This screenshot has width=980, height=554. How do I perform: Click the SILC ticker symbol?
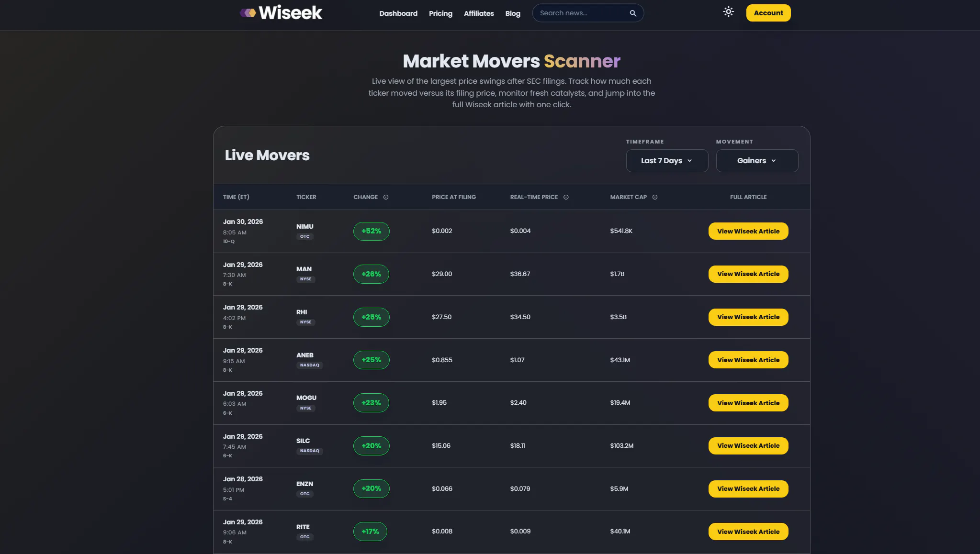(x=303, y=441)
